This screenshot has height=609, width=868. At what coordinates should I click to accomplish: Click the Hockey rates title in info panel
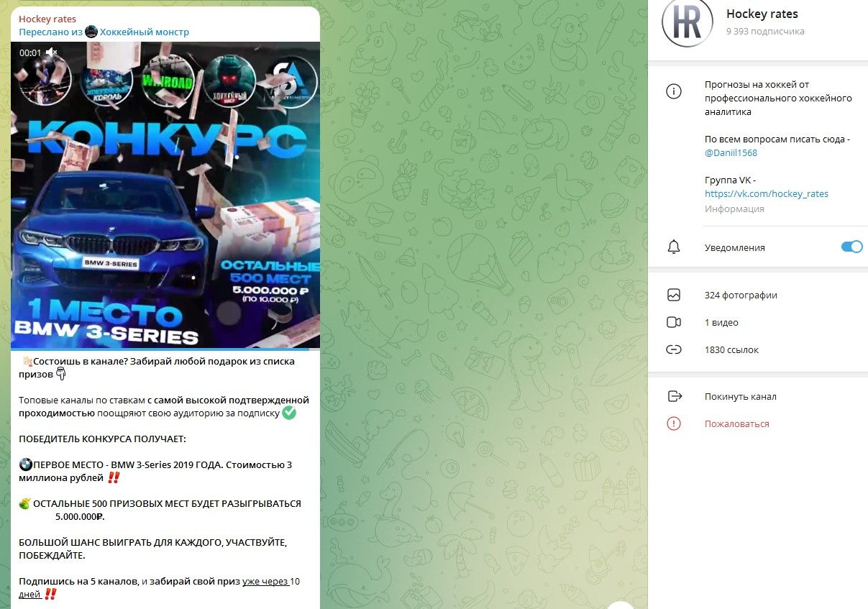tap(762, 14)
